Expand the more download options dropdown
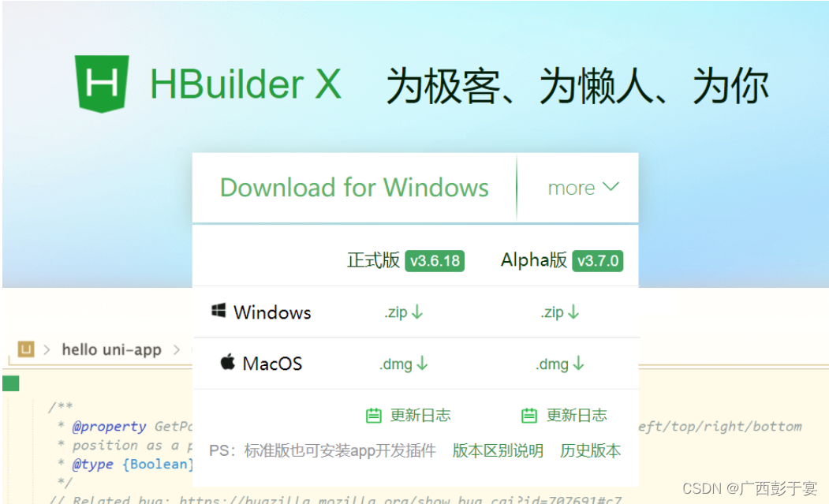The width and height of the screenshot is (829, 504). point(583,188)
